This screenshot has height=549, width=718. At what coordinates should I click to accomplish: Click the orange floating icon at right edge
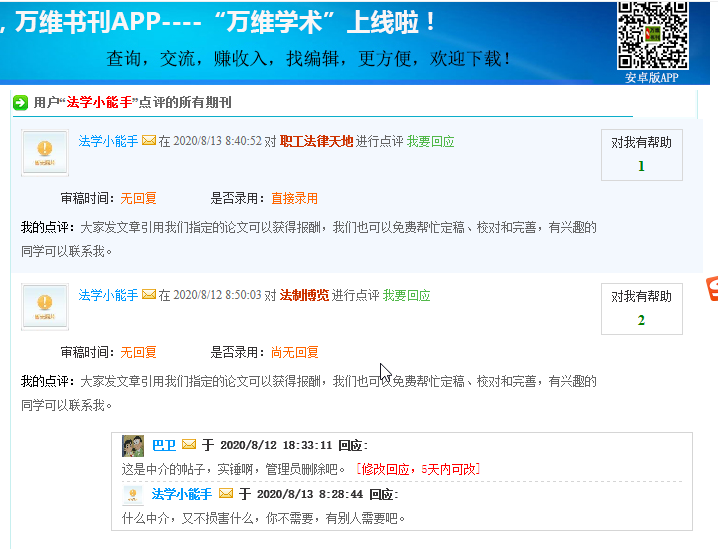coord(711,289)
